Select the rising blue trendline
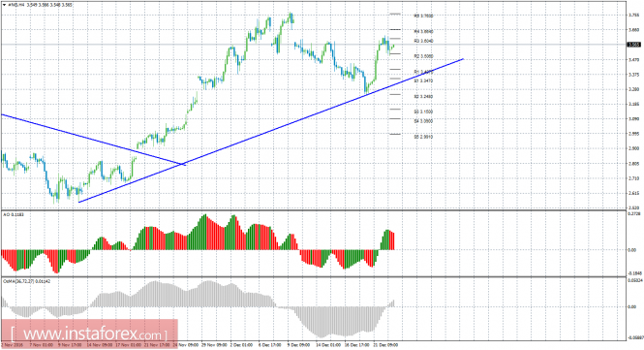This screenshot has width=644, height=350. (x=271, y=130)
